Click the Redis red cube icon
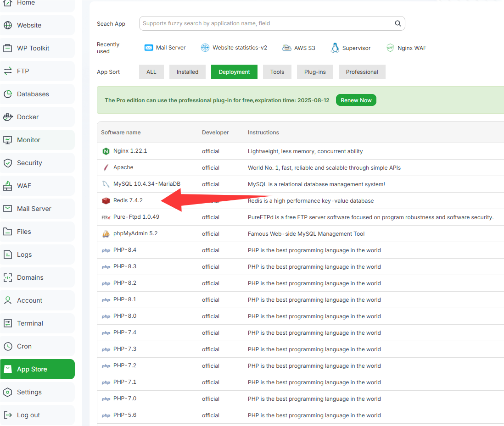504x426 pixels. [x=106, y=200]
